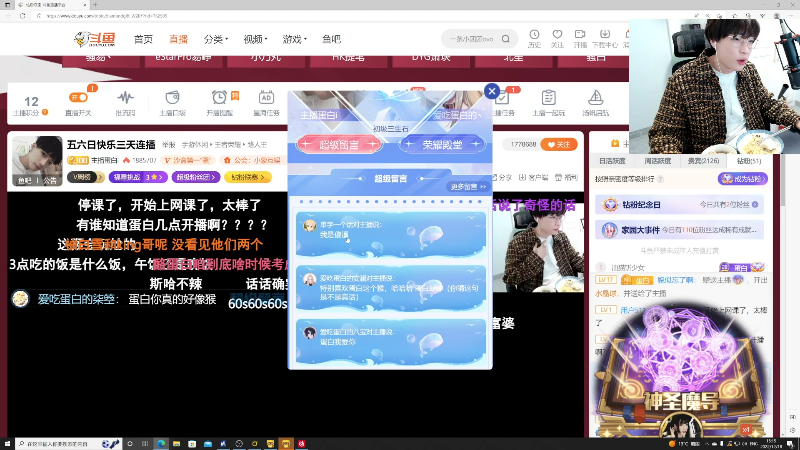Expand the purple 3-star challenge badge

[138, 177]
